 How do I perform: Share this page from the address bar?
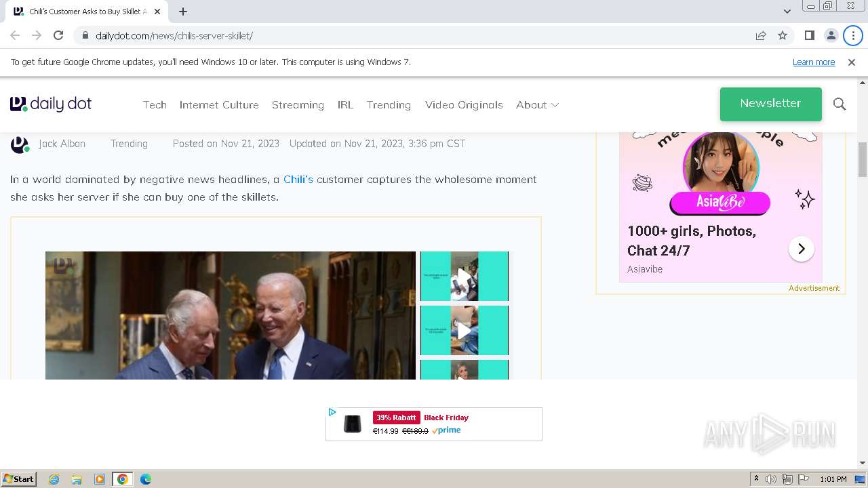[761, 35]
